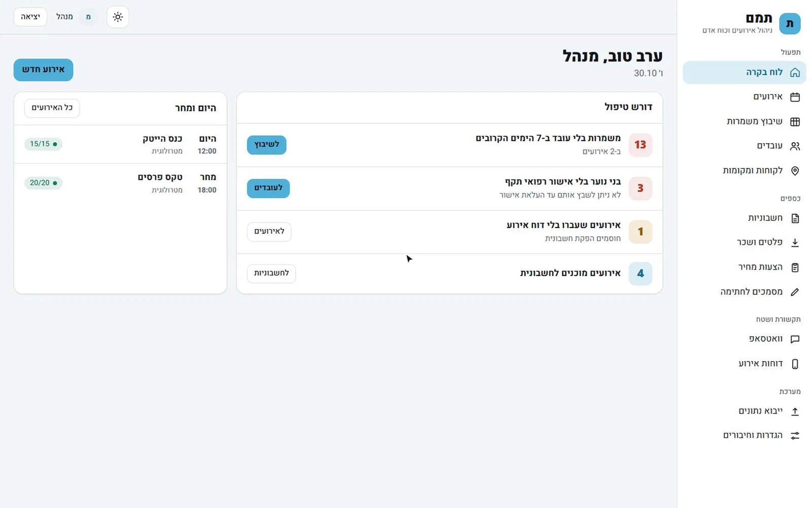Click the date text 30.10

pos(648,73)
